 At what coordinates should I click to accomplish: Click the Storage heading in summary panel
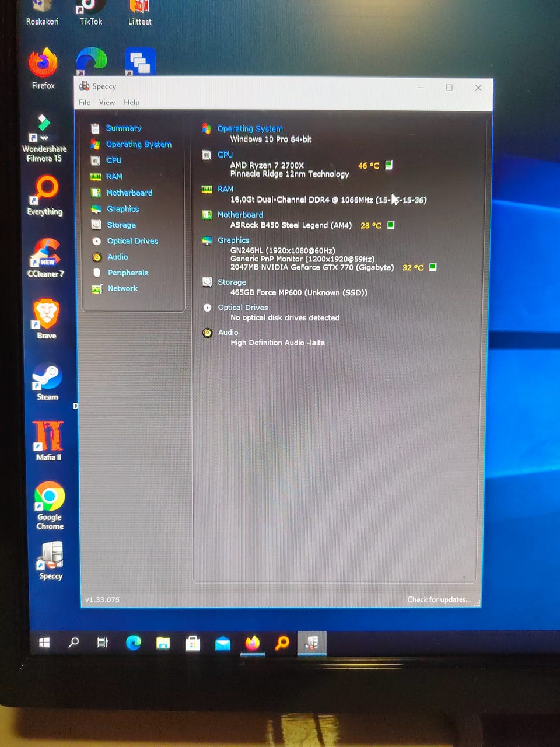(x=232, y=282)
